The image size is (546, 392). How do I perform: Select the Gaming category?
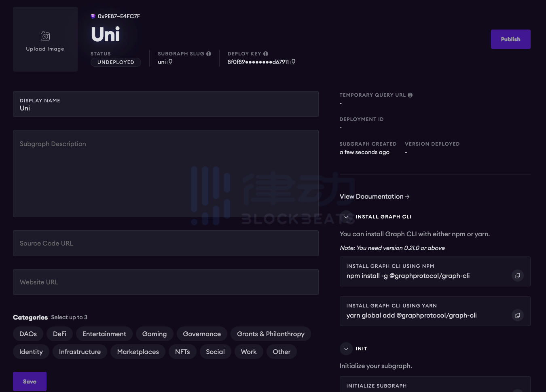click(154, 334)
